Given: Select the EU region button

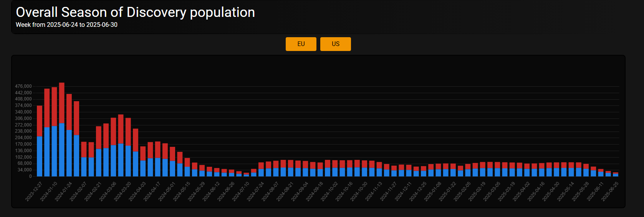Looking at the screenshot, I should pyautogui.click(x=301, y=44).
